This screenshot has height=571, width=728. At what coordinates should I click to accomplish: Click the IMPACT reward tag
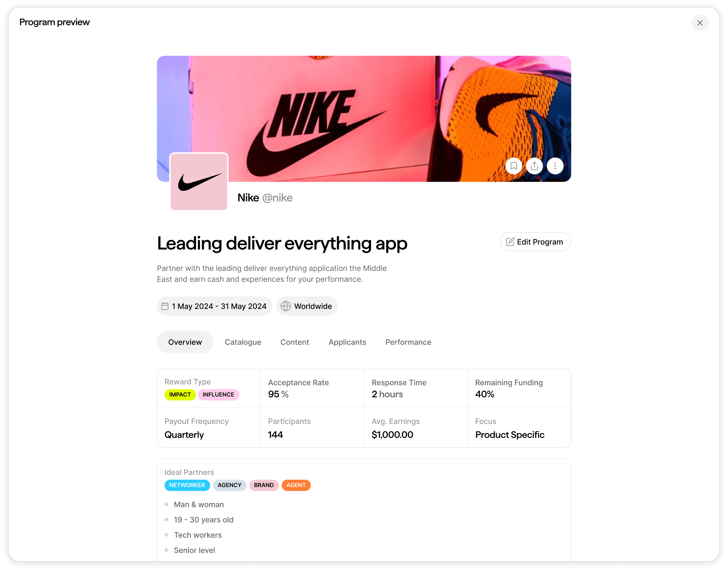[x=180, y=395]
